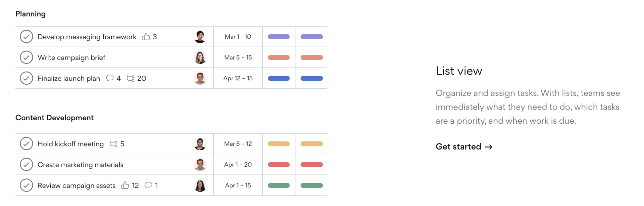Open the Finalize launch plan task
Image resolution: width=644 pixels, height=206 pixels.
(x=68, y=78)
